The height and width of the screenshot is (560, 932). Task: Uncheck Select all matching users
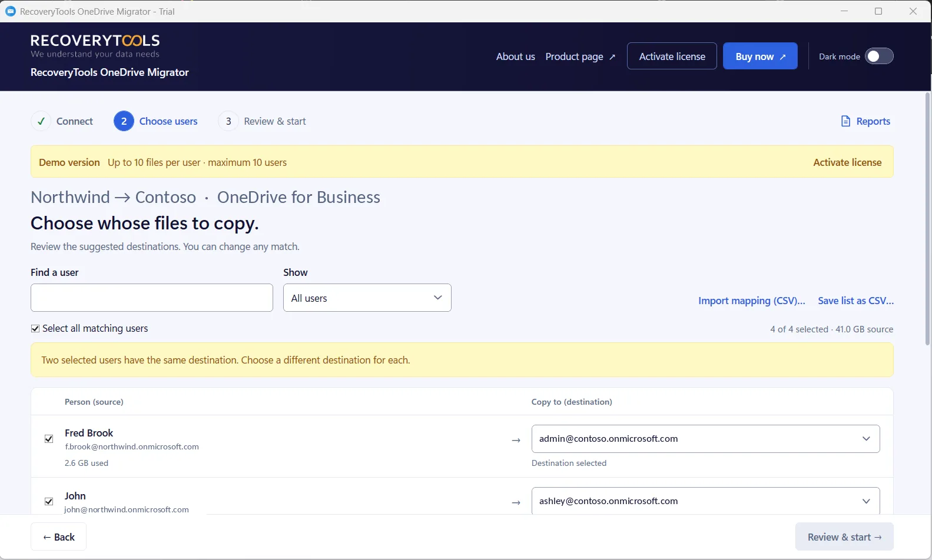click(35, 329)
